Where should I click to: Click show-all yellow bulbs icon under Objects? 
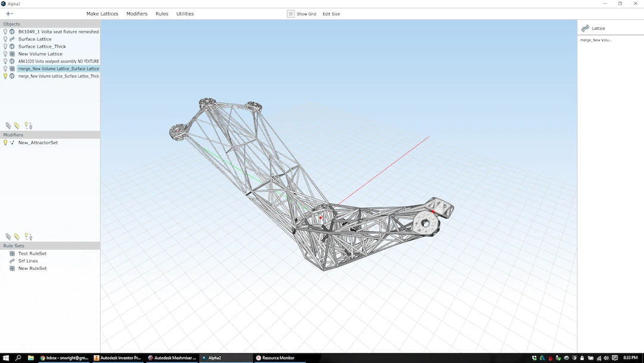17,126
